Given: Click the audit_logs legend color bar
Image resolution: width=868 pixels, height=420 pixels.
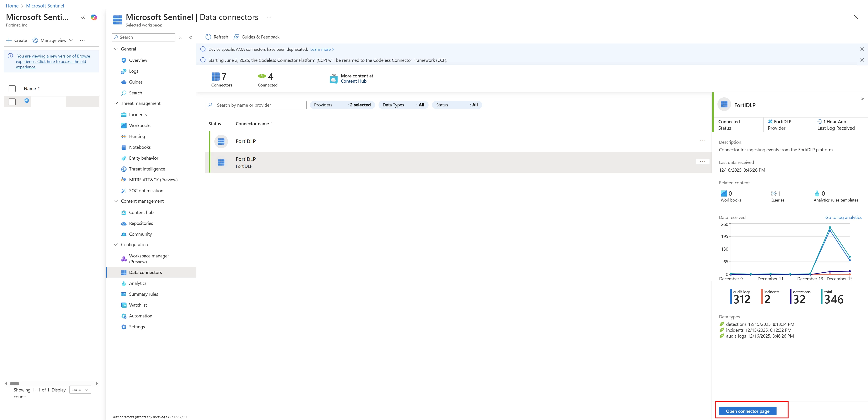Looking at the screenshot, I should tap(731, 297).
